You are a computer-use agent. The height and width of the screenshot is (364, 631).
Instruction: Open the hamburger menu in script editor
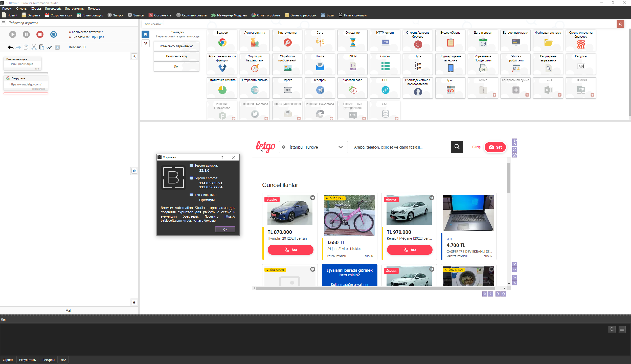[4, 23]
